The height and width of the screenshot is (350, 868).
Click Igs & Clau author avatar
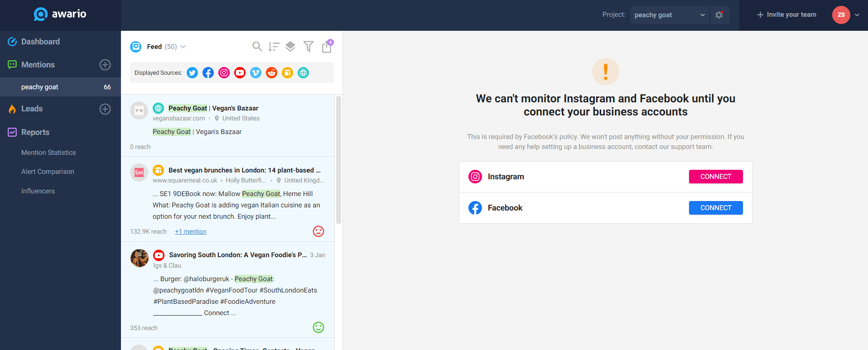[140, 258]
